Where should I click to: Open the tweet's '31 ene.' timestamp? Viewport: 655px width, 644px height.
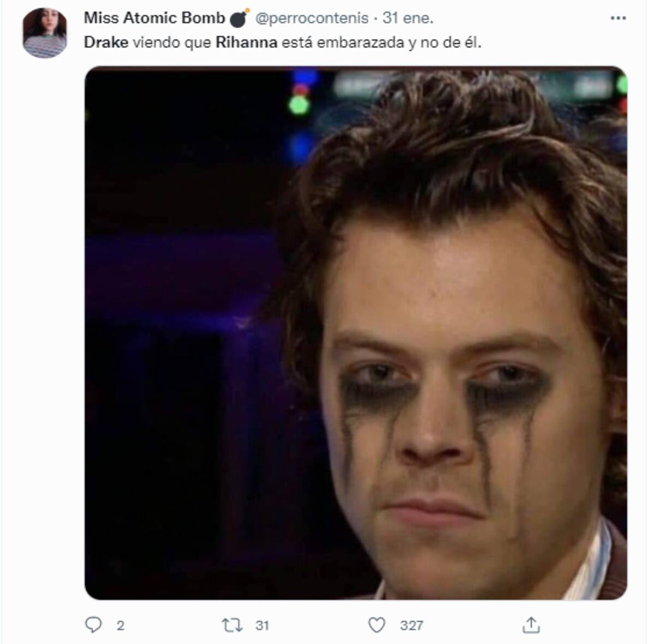pyautogui.click(x=408, y=18)
